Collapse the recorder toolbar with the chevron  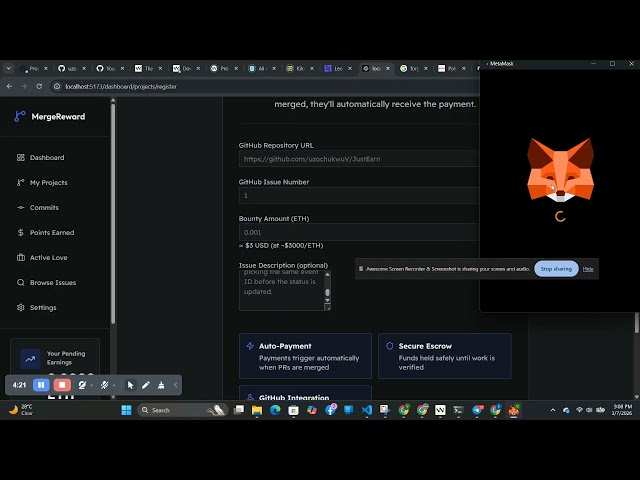click(x=176, y=385)
